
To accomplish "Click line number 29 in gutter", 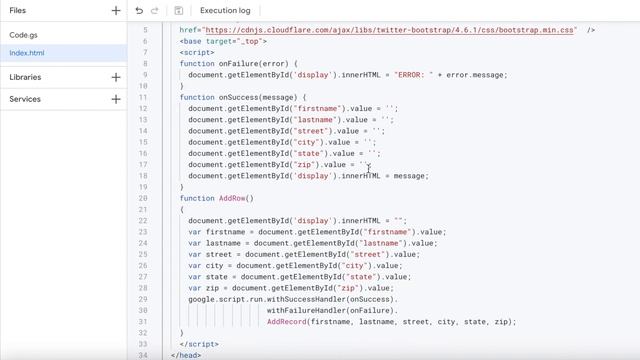I will [x=143, y=299].
